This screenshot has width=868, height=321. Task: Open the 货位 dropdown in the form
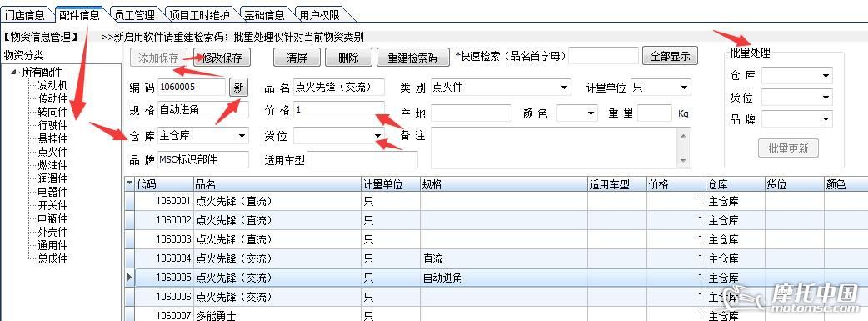tap(339, 135)
